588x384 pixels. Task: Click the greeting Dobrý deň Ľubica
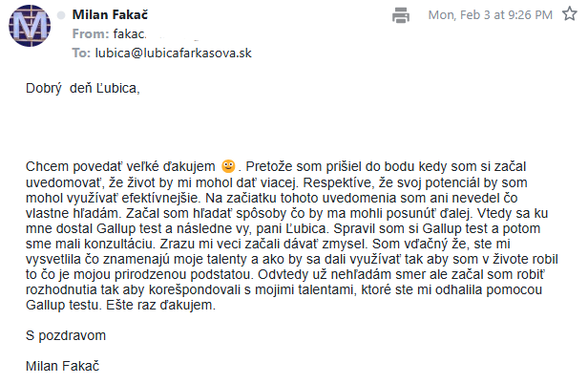click(82, 88)
